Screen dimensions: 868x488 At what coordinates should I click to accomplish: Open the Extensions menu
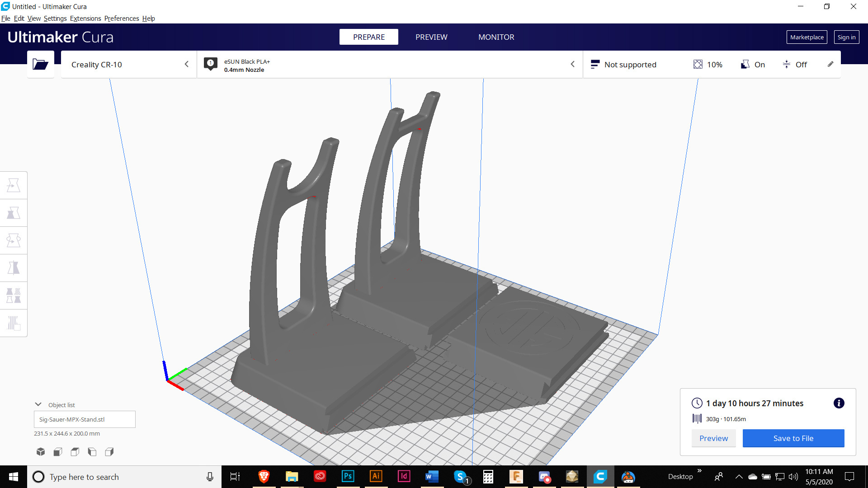(x=85, y=19)
